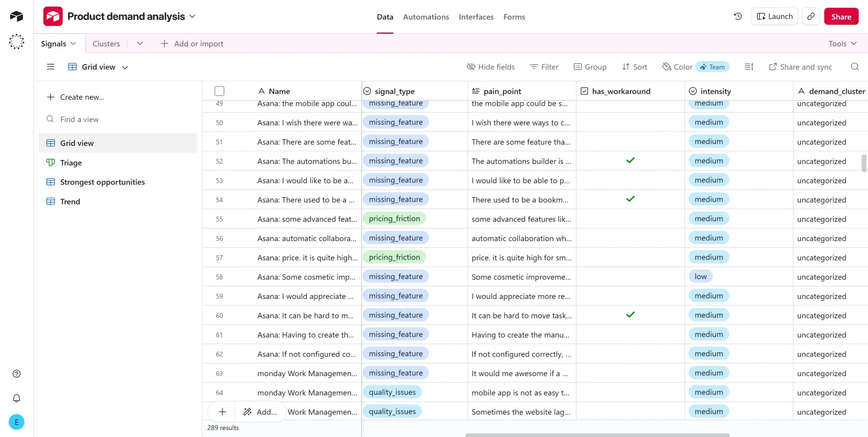Click the red Share button
Viewport: 868px width, 437px height.
(841, 16)
